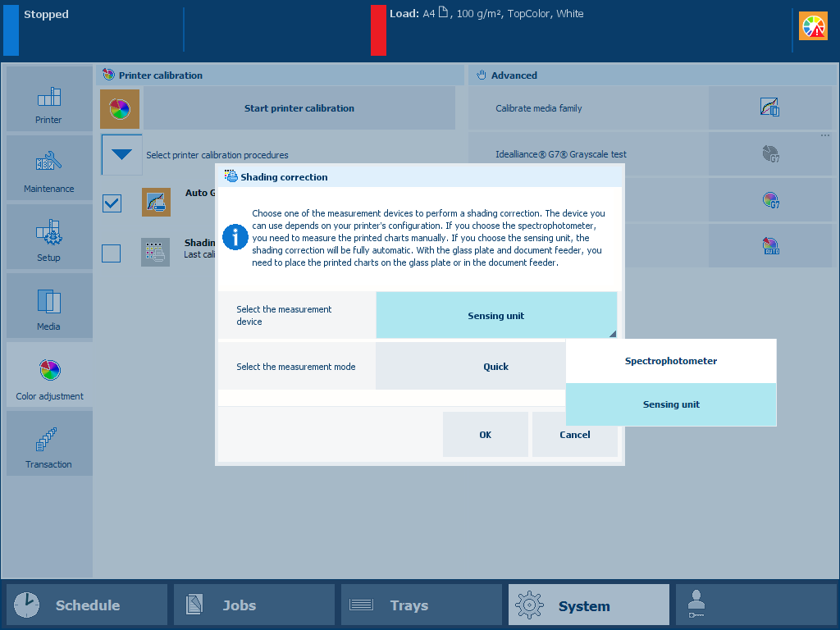Click the color warning icon in top-right
This screenshot has width=840, height=630.
click(x=813, y=27)
